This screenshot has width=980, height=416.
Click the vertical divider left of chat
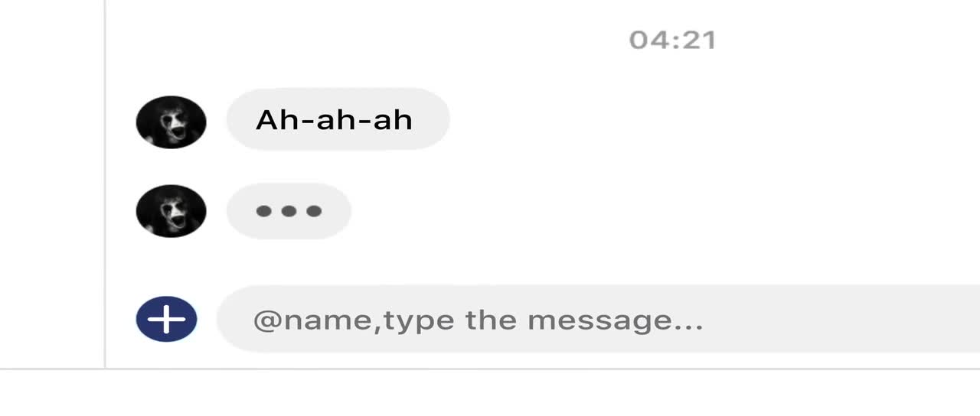tap(105, 184)
